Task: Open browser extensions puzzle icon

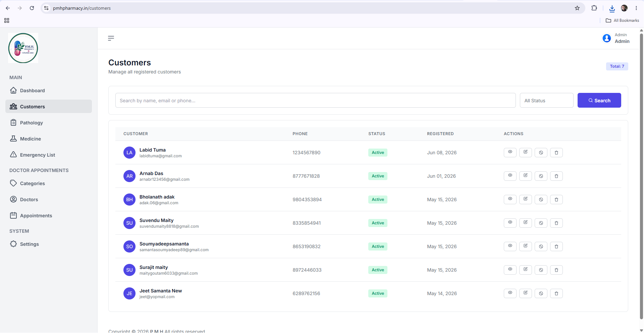Action: coord(594,8)
